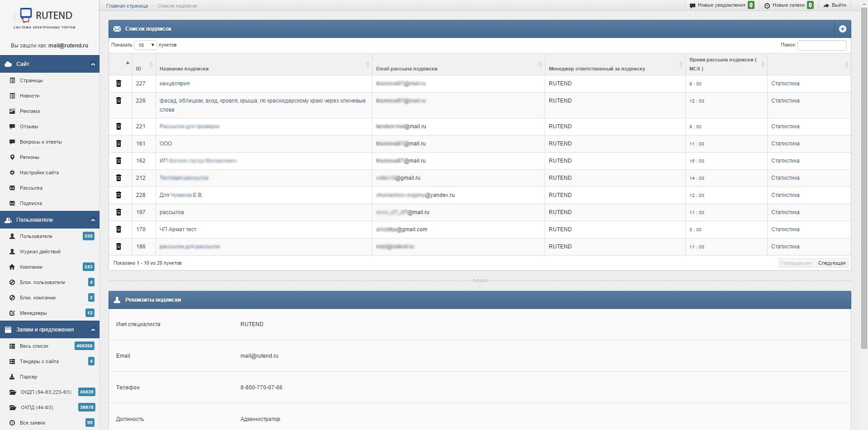Screen dimensions: 868x430
Task: Click trash icon for subscription 170
Action: tap(118, 229)
